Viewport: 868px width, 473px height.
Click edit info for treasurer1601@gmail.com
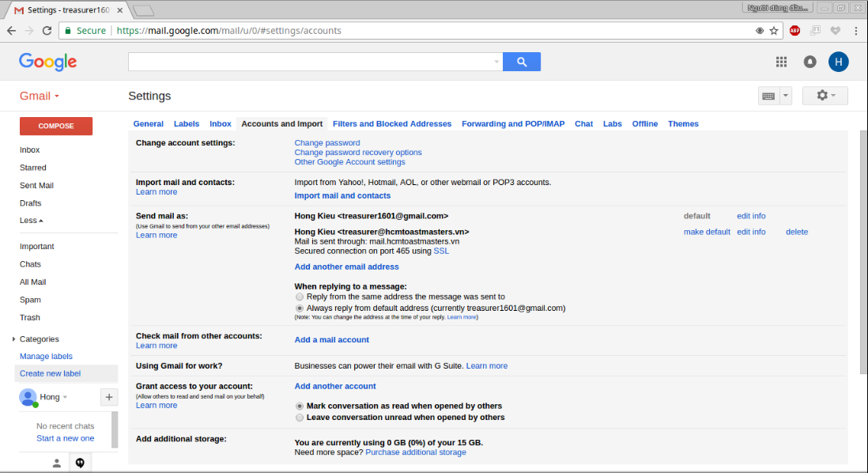pos(751,216)
